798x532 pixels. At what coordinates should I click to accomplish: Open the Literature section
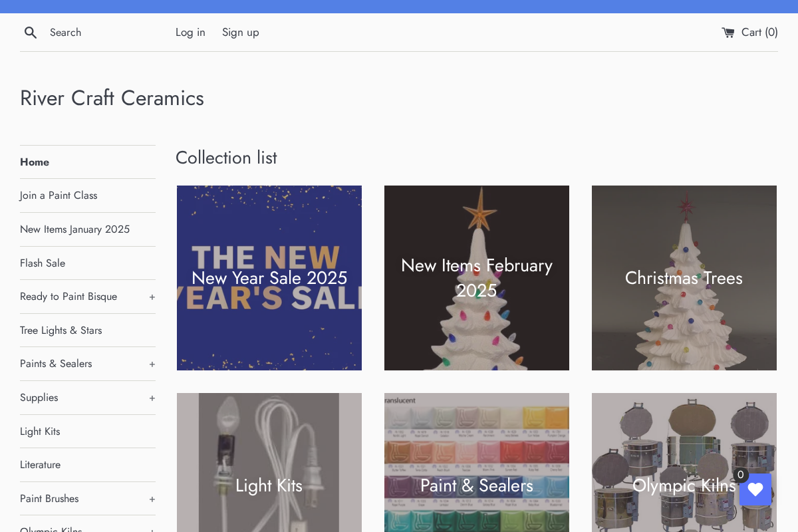40,464
